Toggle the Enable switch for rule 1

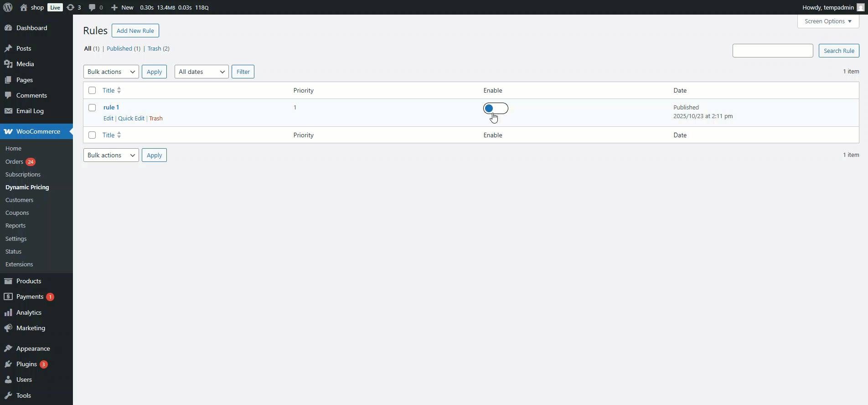coord(496,109)
